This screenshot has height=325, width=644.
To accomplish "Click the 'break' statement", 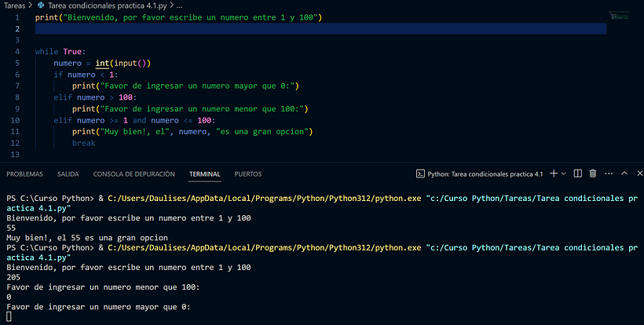I will click(84, 143).
